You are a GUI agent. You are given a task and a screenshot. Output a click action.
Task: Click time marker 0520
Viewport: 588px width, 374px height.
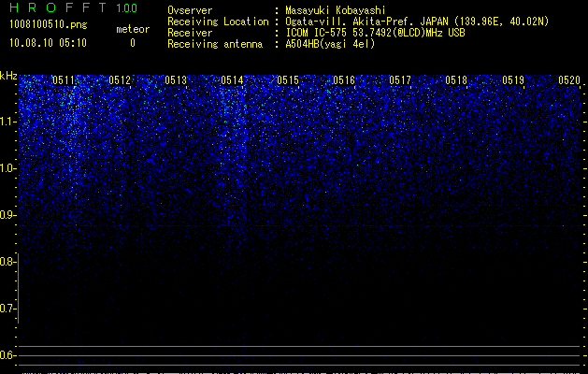(569, 79)
